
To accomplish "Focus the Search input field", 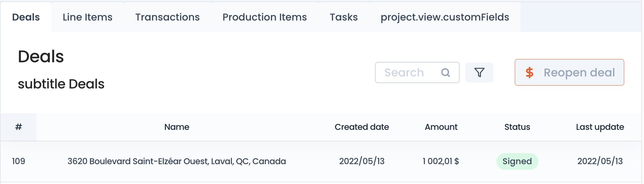I will (x=417, y=73).
